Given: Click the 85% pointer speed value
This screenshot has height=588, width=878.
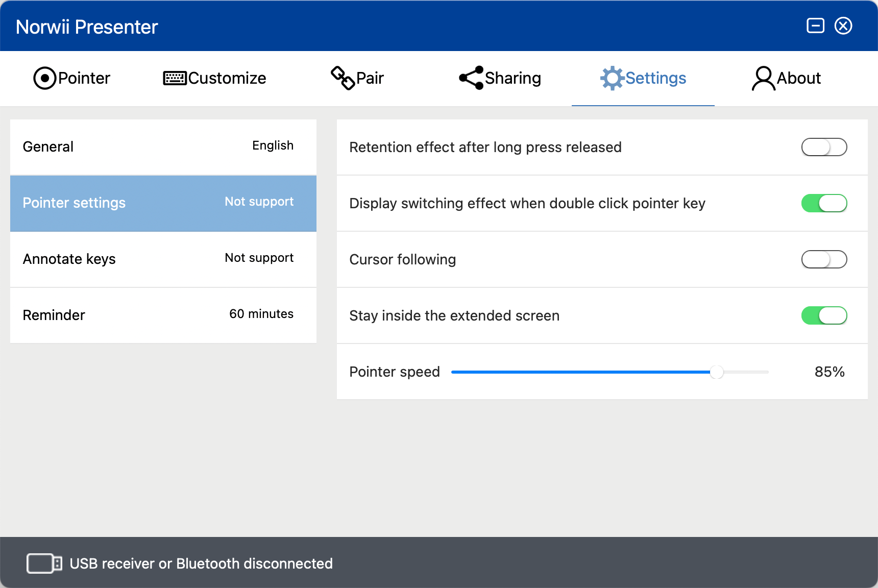Looking at the screenshot, I should [x=830, y=372].
